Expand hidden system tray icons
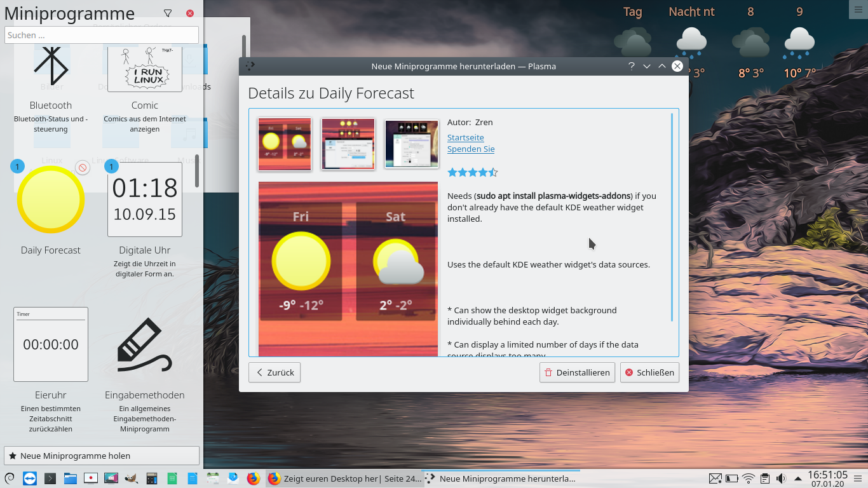 tap(799, 478)
